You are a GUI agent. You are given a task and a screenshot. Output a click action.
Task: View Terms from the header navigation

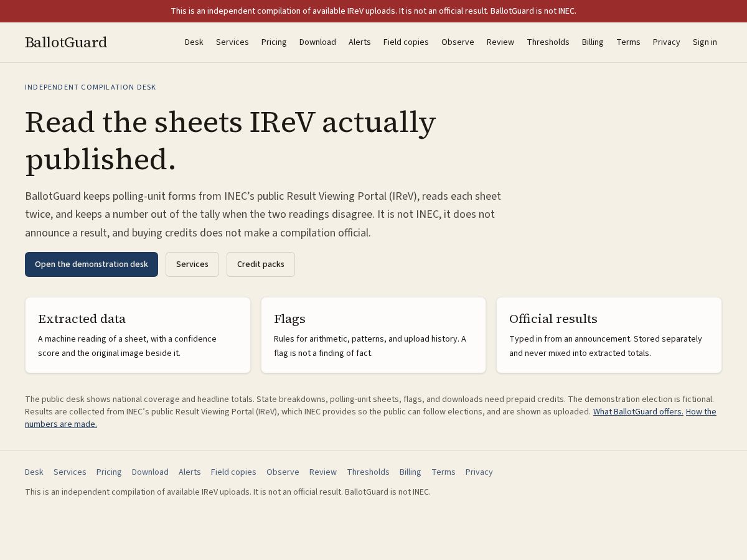628,42
